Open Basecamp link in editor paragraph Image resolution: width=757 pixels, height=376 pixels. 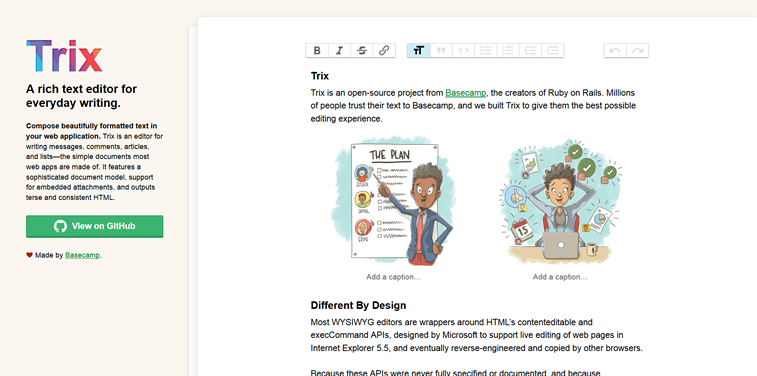[465, 93]
